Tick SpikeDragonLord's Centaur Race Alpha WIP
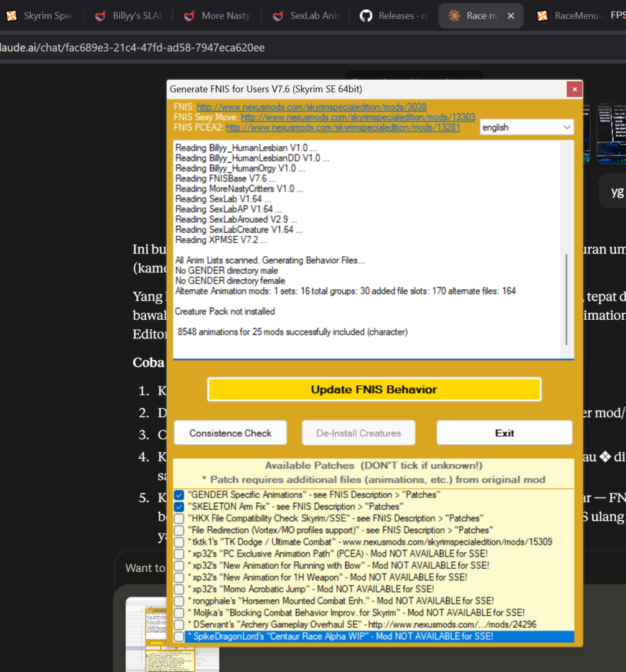The image size is (626, 672). coord(179,637)
